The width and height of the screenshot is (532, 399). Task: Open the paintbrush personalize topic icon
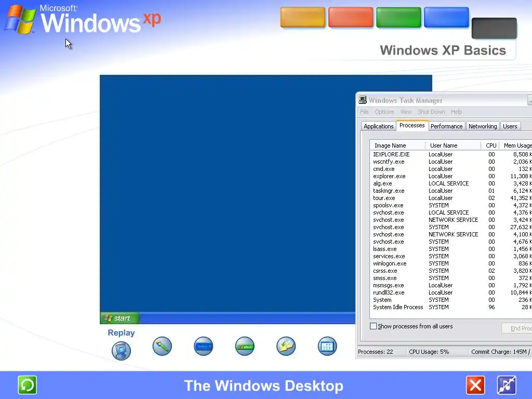click(x=162, y=346)
